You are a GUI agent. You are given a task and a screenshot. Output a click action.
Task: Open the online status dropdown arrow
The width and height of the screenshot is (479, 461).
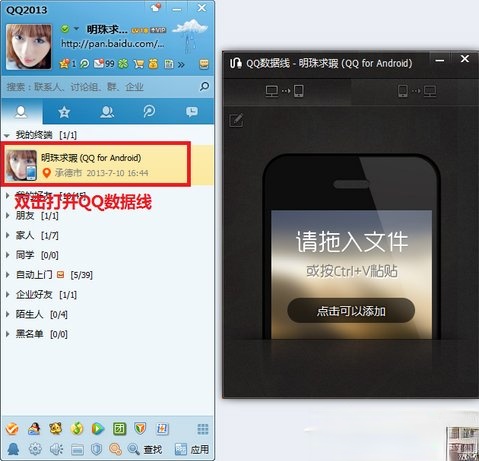tap(77, 29)
